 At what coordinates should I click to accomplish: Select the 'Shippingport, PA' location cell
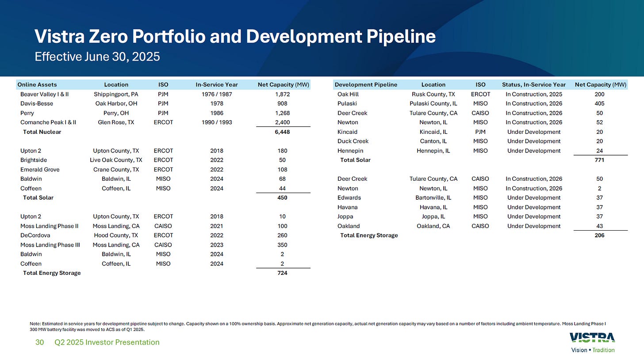116,94
